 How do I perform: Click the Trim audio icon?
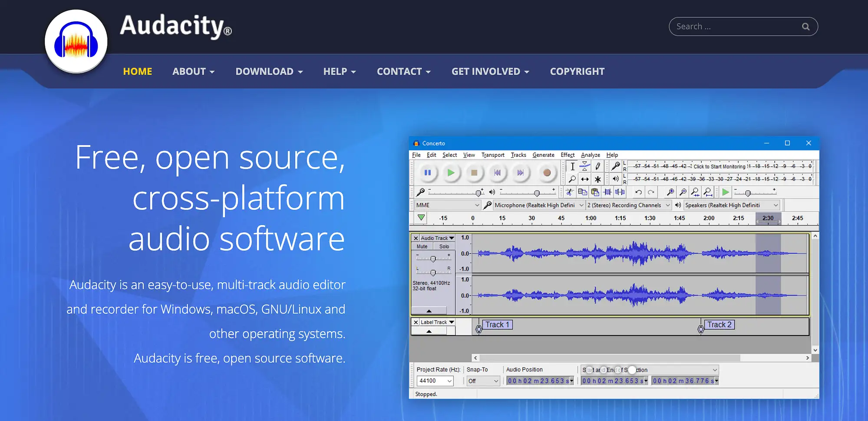(607, 192)
